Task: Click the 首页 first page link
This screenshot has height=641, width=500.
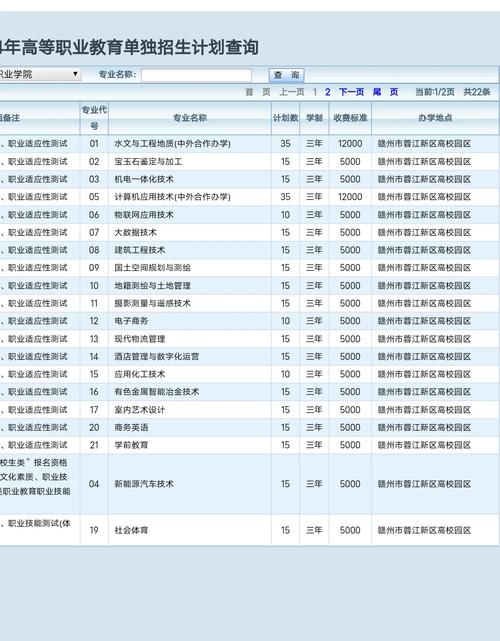Action: pos(258,92)
